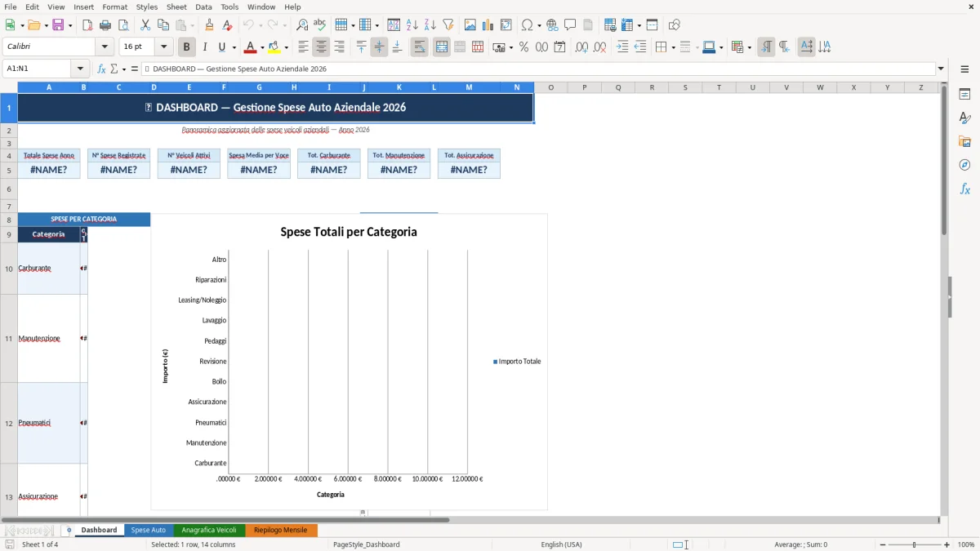Expand the Name Box dropdown
Image resolution: width=980 pixels, height=551 pixels.
pyautogui.click(x=80, y=69)
